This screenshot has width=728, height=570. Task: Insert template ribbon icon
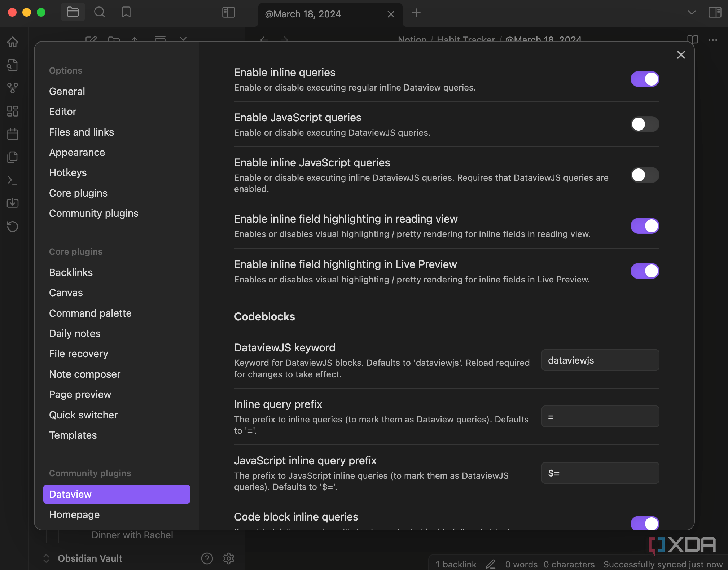[x=13, y=157]
